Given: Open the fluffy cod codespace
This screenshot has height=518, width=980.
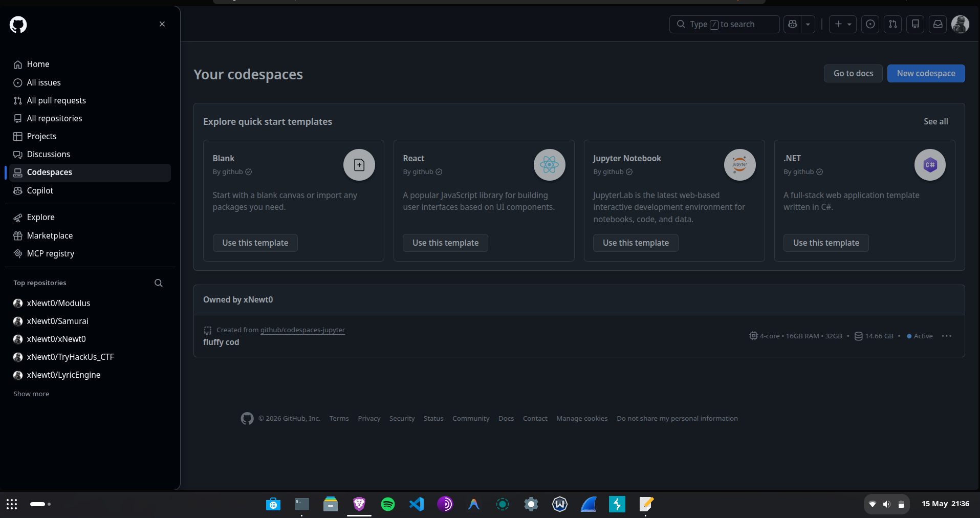Looking at the screenshot, I should click(x=221, y=342).
